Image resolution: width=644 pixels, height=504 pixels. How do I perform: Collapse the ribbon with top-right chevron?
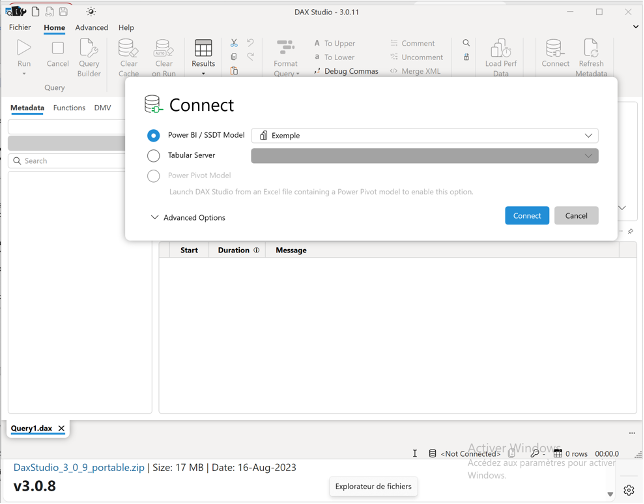[635, 27]
